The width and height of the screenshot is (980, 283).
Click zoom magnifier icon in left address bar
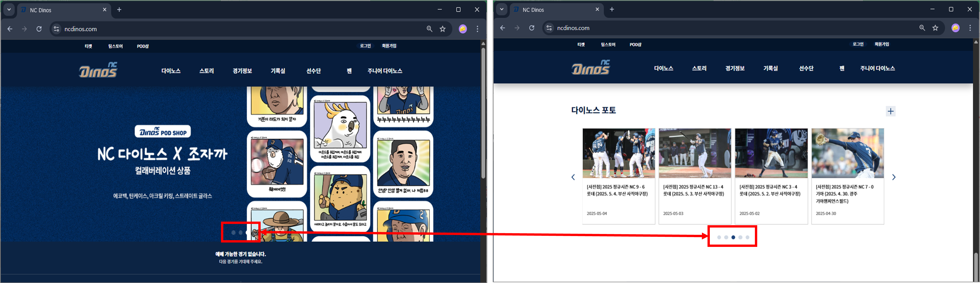(x=430, y=29)
